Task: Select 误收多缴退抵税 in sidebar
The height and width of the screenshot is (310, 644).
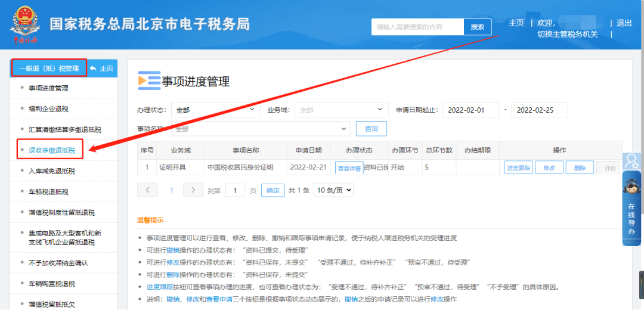Action: (52, 150)
